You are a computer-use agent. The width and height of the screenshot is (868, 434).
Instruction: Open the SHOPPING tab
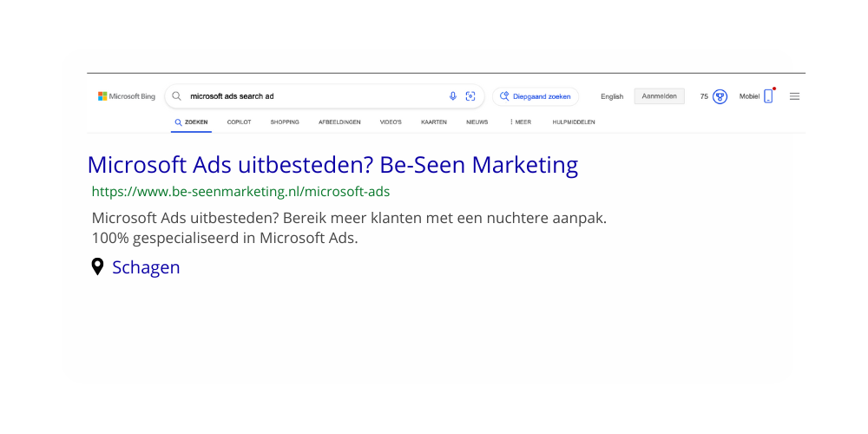(x=285, y=122)
